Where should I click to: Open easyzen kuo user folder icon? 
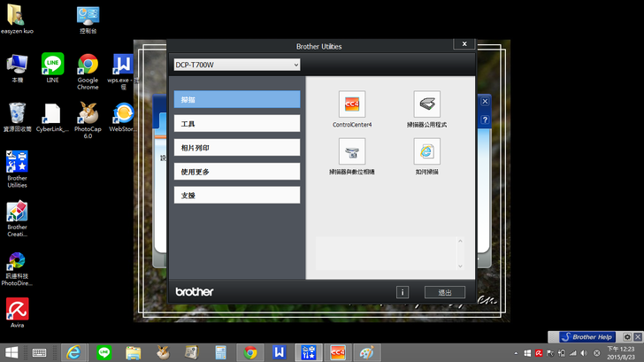pos(17,19)
